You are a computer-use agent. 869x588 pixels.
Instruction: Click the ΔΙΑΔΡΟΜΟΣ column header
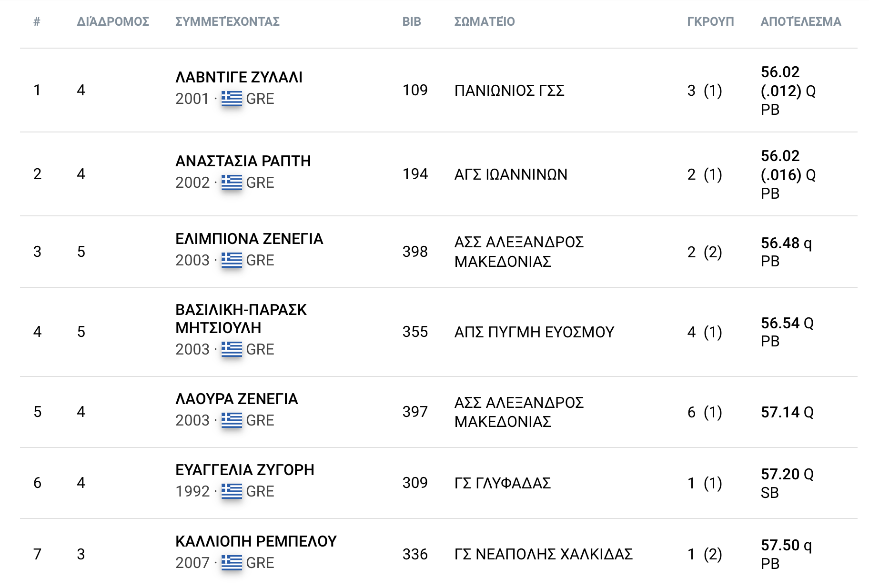click(x=113, y=21)
